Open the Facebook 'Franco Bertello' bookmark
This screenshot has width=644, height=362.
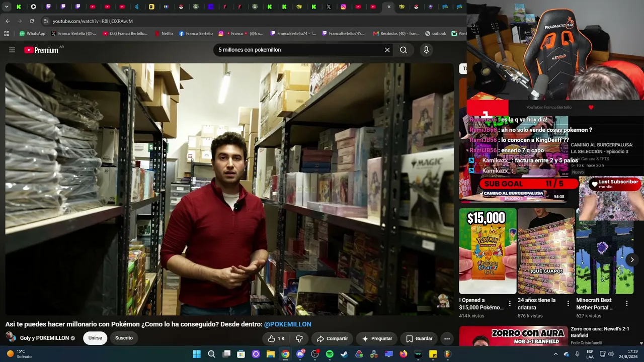click(x=196, y=34)
